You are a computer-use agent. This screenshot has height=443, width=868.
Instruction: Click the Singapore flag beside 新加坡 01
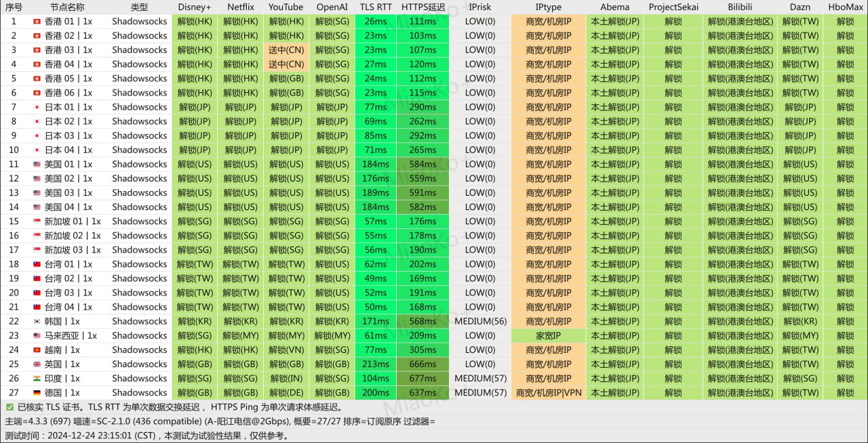(x=37, y=221)
